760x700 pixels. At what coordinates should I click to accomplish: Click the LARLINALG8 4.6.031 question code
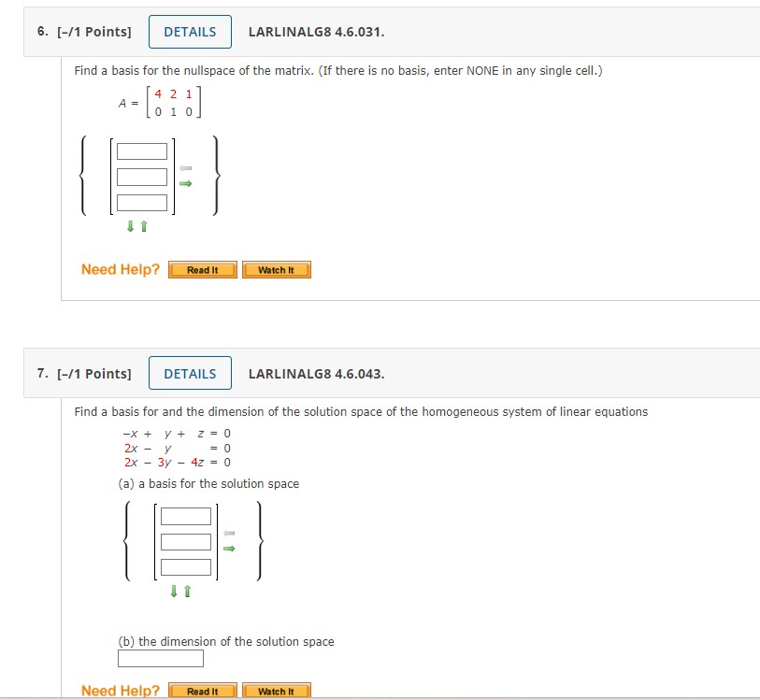tap(317, 32)
